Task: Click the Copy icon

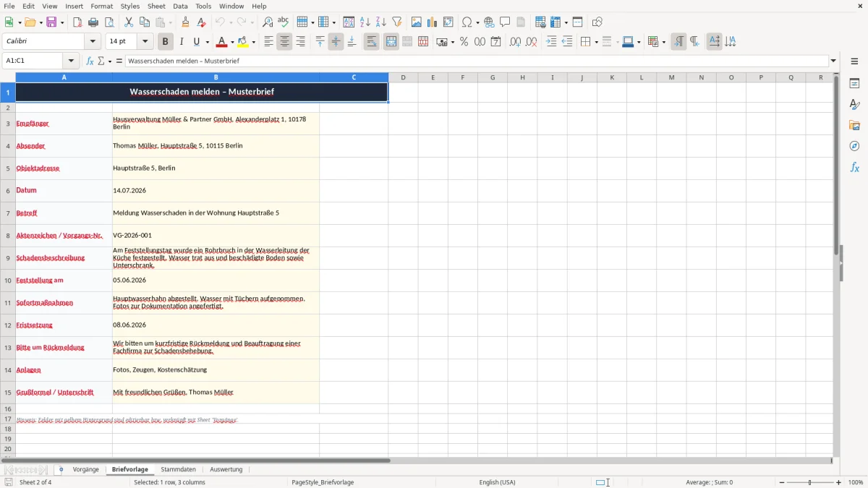Action: (145, 22)
